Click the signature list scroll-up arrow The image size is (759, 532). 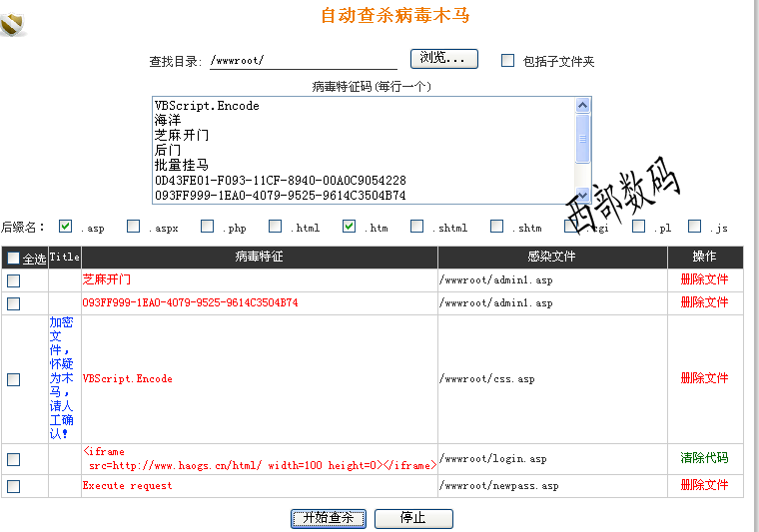[x=583, y=105]
